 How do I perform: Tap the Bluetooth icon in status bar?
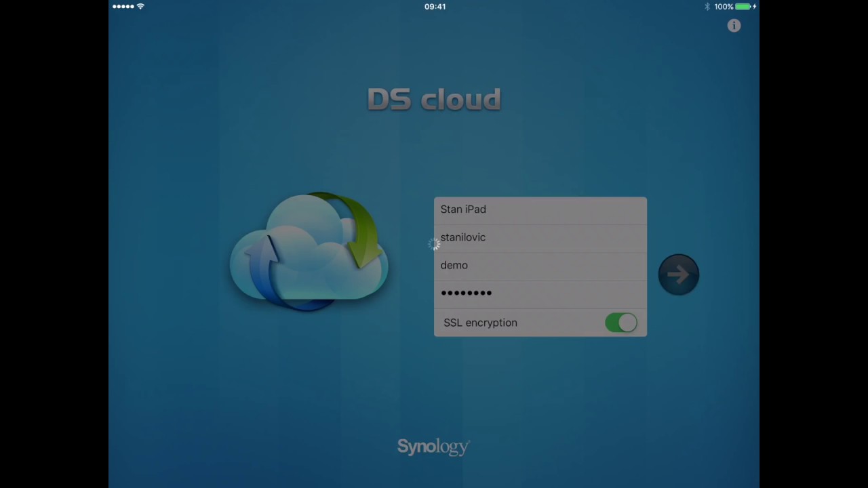(707, 7)
